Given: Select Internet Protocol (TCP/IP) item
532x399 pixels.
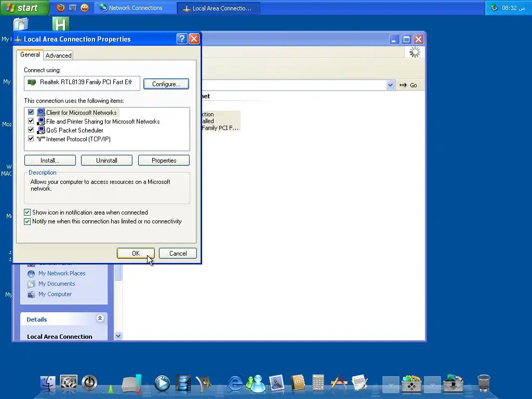Looking at the screenshot, I should [78, 139].
